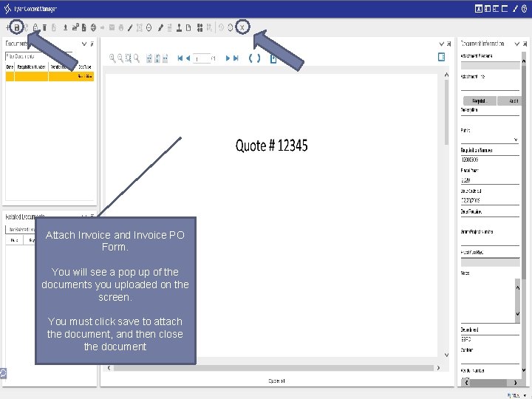Go to the first page
The width and height of the screenshot is (532, 399).
180,58
